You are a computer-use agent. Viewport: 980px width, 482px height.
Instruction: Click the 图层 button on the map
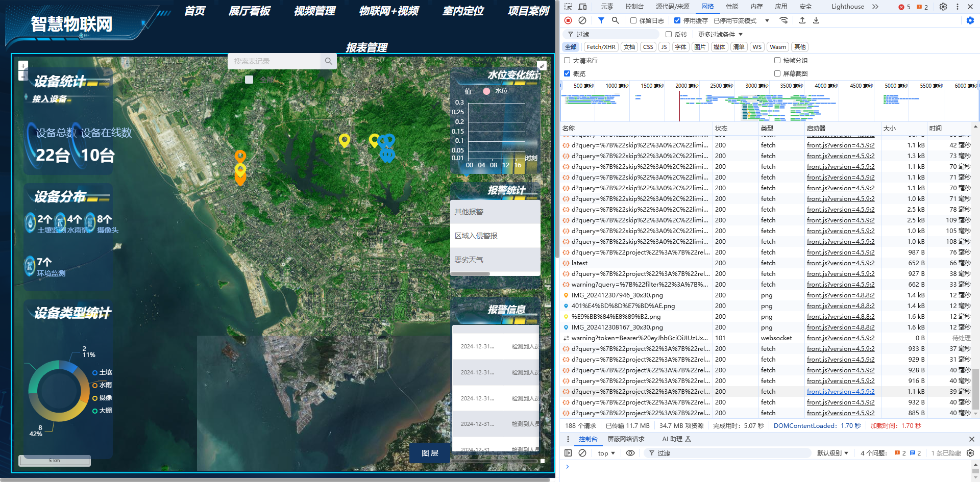coord(430,453)
